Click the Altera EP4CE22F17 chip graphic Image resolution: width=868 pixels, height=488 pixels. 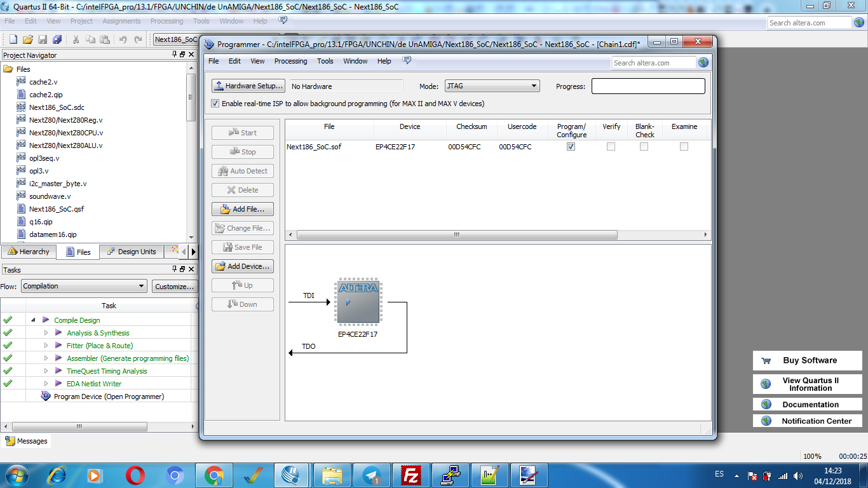(x=358, y=302)
